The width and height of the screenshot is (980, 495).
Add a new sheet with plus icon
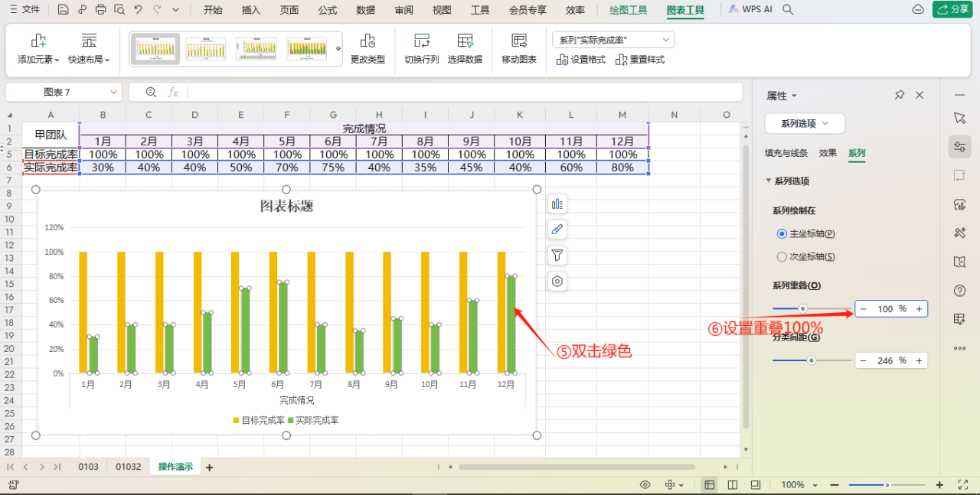coord(209,467)
